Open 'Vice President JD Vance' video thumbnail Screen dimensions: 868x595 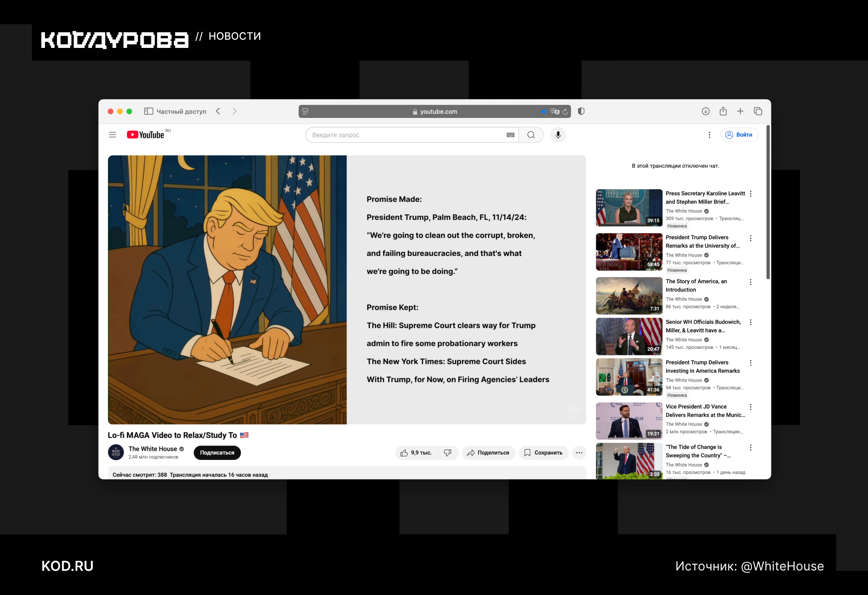point(629,421)
